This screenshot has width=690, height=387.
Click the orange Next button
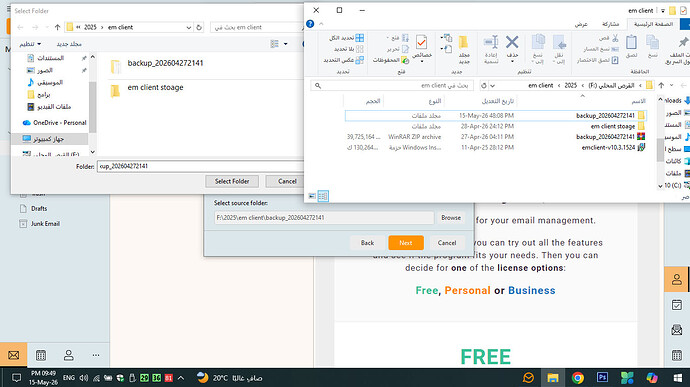point(406,243)
